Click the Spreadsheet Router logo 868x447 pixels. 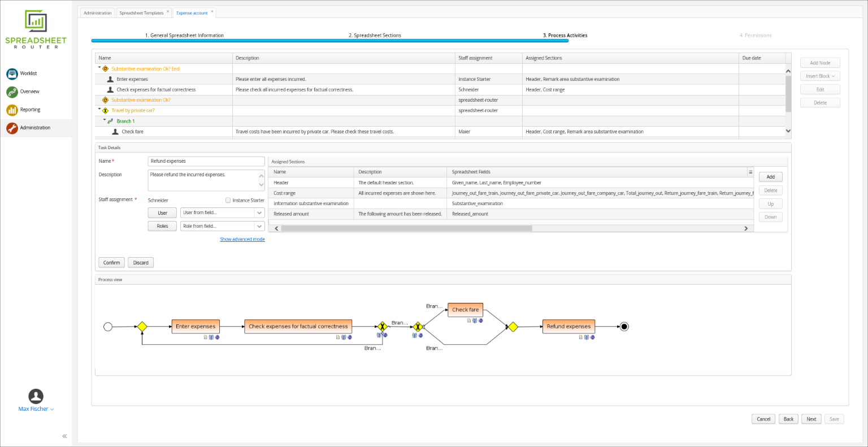pyautogui.click(x=36, y=29)
